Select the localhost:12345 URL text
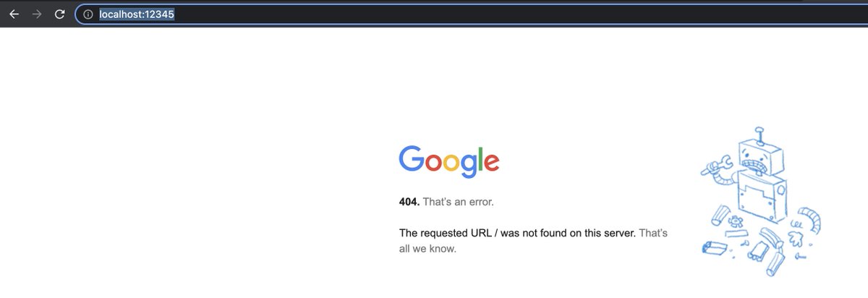Screen dimensions: 868x298 pos(137,14)
